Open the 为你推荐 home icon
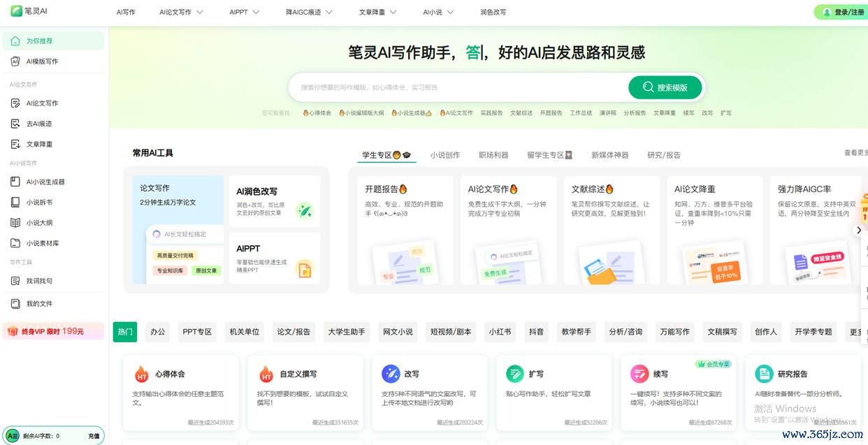This screenshot has width=868, height=445. [15, 41]
